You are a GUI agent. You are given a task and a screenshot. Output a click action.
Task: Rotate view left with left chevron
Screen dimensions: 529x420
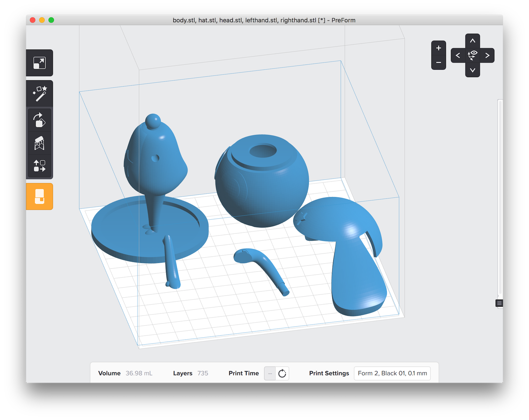(458, 55)
